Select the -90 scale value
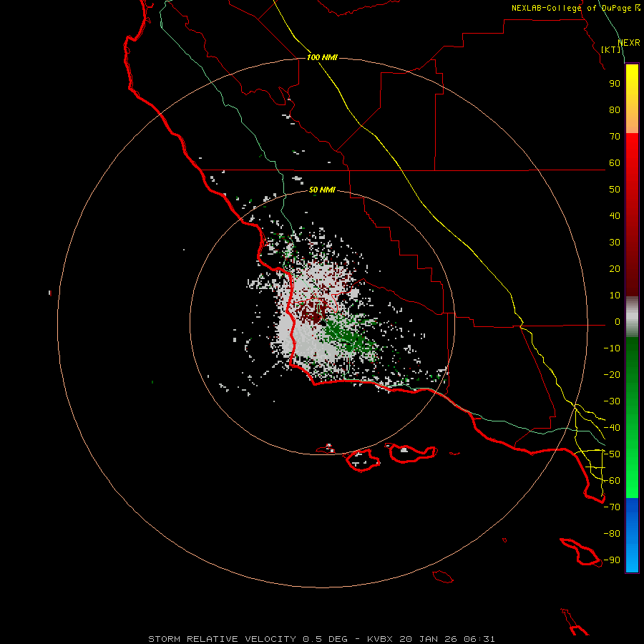The height and width of the screenshot is (644, 644). click(x=612, y=560)
